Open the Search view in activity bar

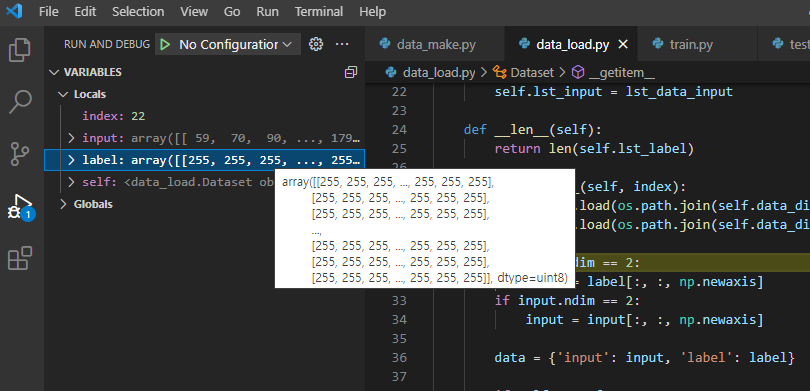point(21,102)
